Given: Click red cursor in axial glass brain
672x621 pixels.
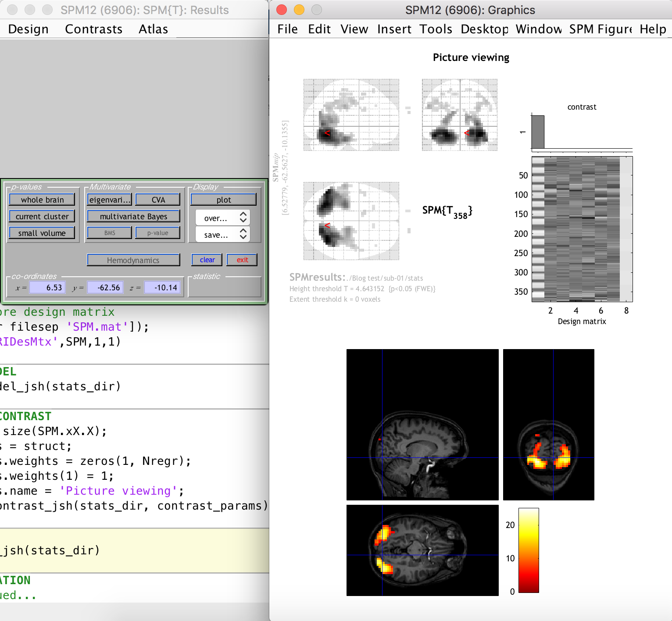Looking at the screenshot, I should [327, 225].
